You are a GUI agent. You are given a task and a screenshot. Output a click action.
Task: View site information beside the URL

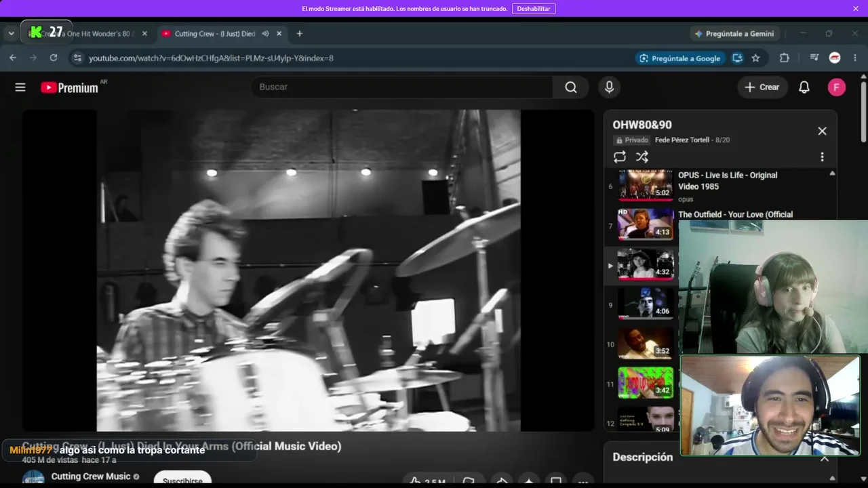pos(77,58)
